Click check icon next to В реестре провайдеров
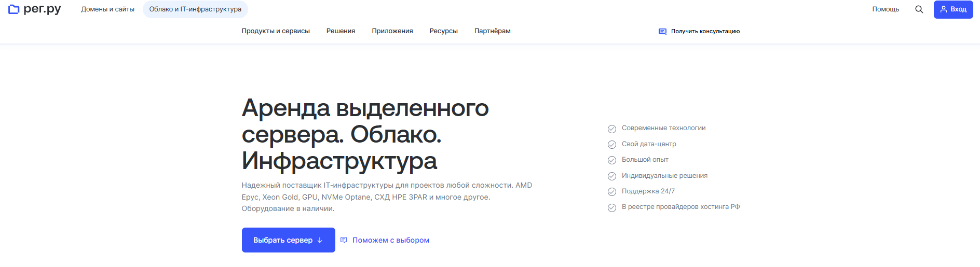980x267 pixels. point(612,208)
